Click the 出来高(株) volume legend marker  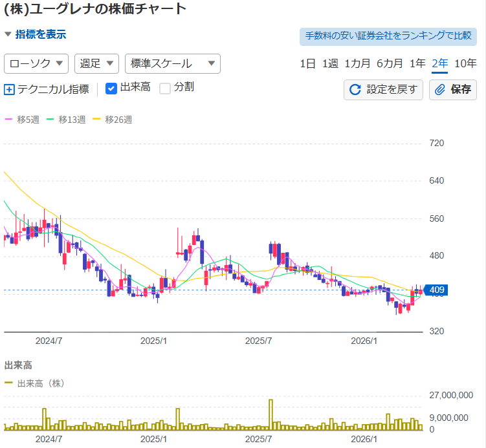coord(9,383)
